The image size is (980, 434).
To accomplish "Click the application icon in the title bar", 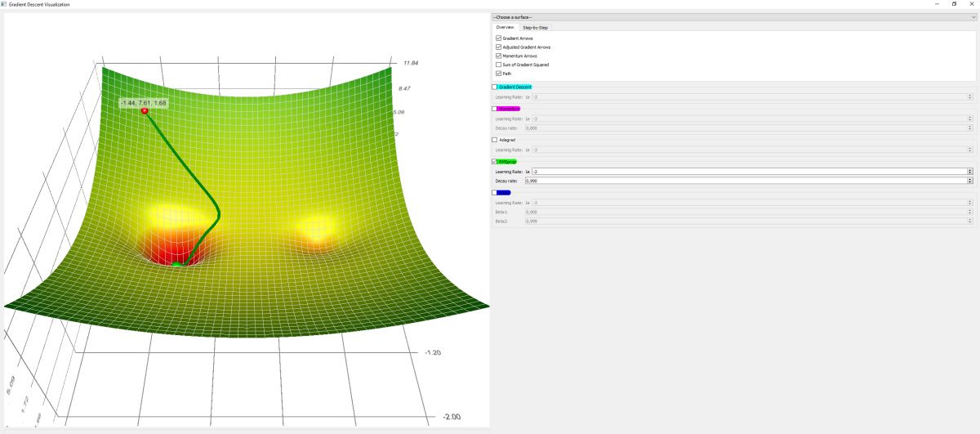I will tap(4, 4).
